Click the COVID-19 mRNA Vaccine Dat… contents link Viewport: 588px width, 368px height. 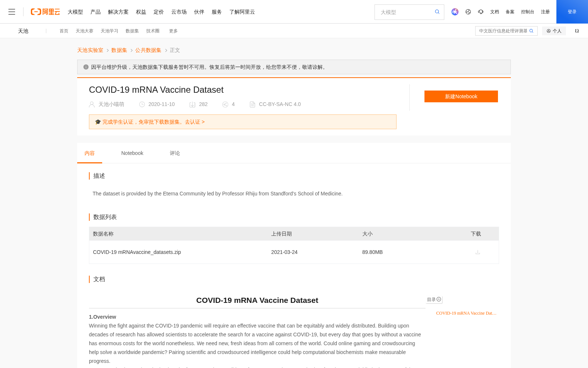point(466,313)
